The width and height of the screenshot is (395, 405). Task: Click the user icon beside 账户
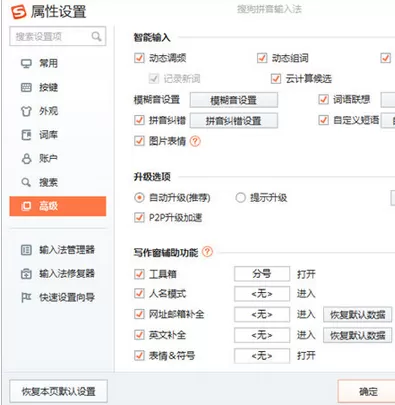pos(26,159)
